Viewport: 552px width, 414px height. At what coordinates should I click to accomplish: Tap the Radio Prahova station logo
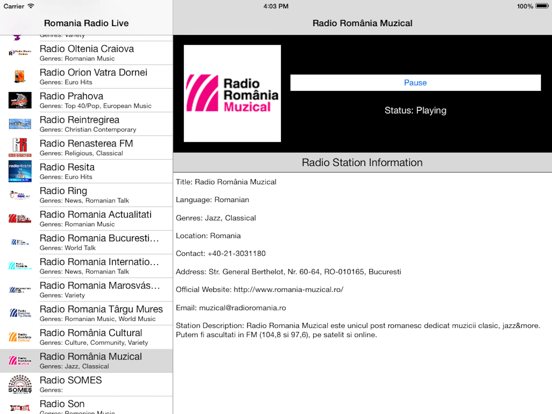(20, 100)
